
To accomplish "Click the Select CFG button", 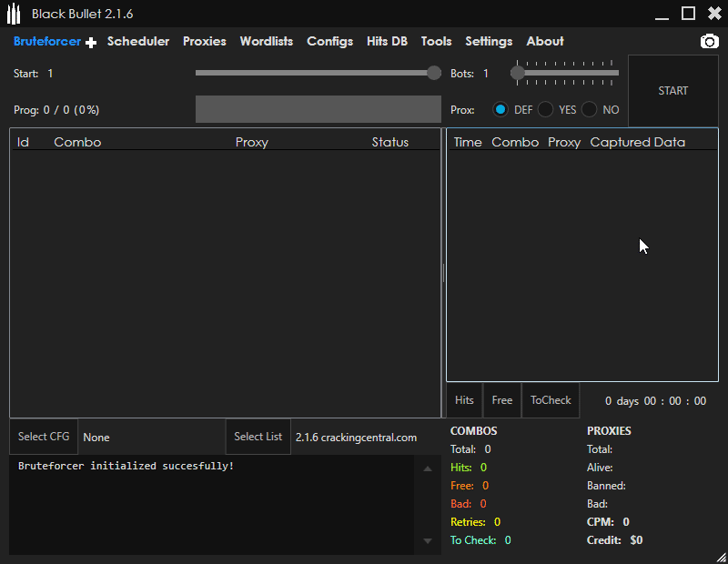I will click(44, 437).
